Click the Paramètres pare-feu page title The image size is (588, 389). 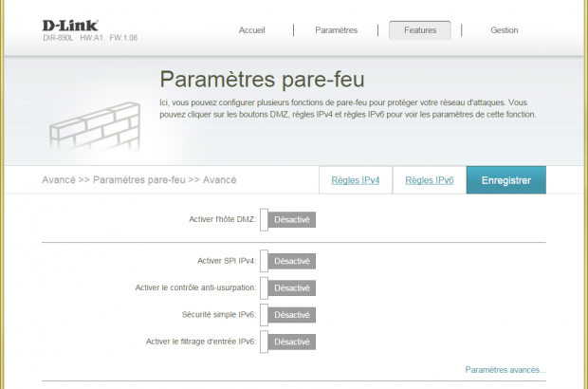[262, 79]
